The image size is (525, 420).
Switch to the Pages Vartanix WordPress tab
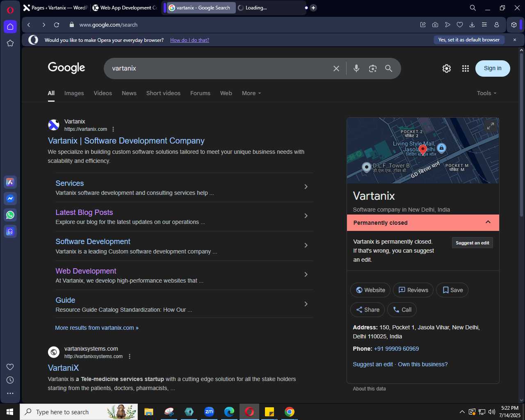pyautogui.click(x=55, y=8)
